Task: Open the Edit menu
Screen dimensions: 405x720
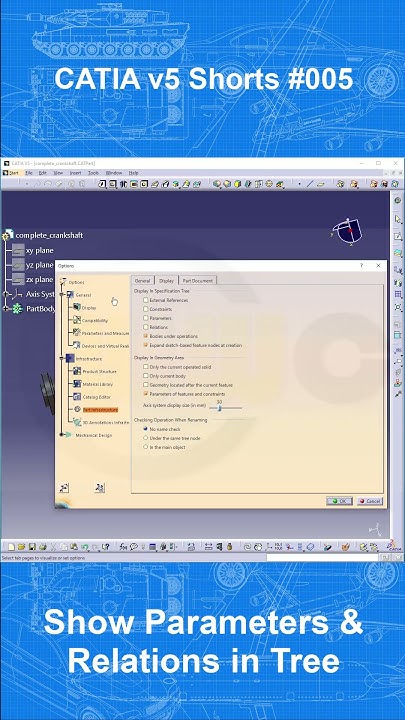Action: 43,173
